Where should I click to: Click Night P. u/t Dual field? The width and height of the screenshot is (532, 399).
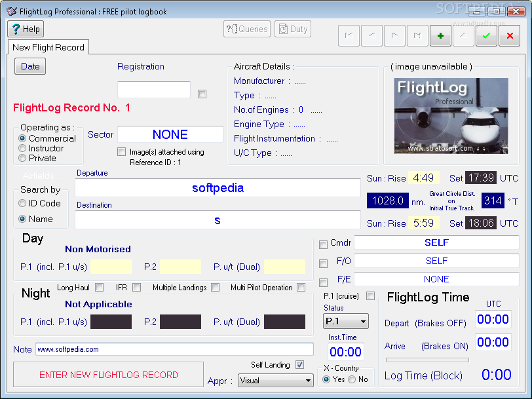pyautogui.click(x=284, y=322)
